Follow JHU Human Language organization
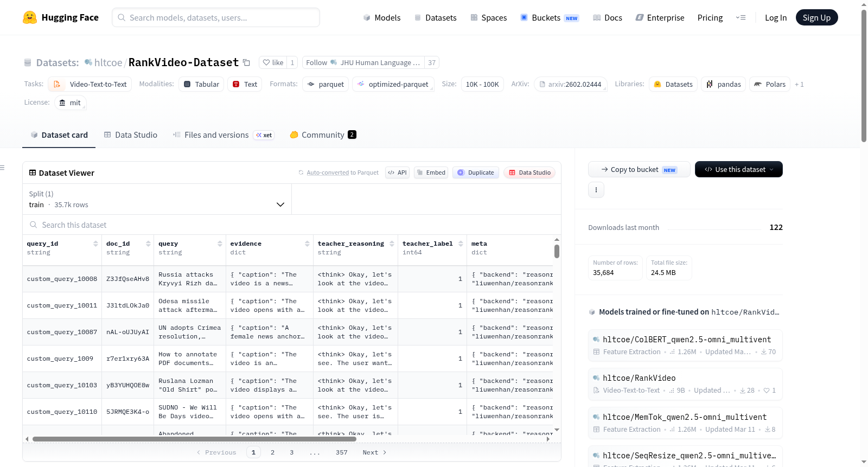Image resolution: width=868 pixels, height=467 pixels. click(363, 62)
